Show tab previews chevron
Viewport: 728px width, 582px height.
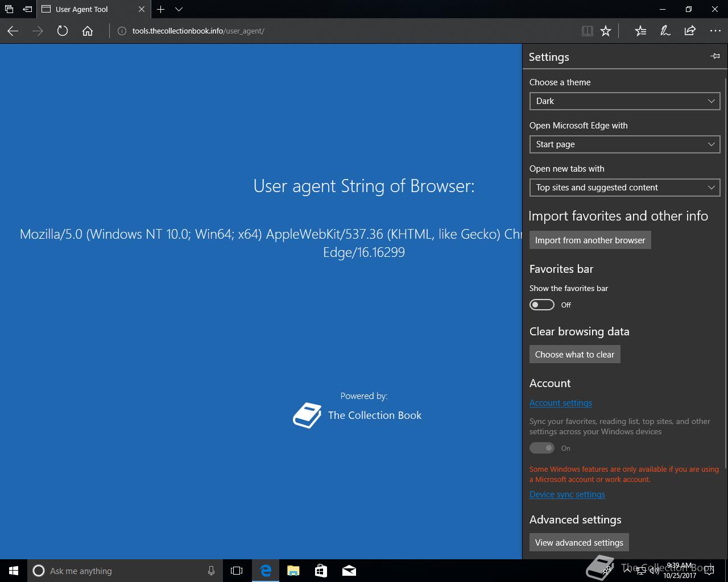(x=179, y=9)
